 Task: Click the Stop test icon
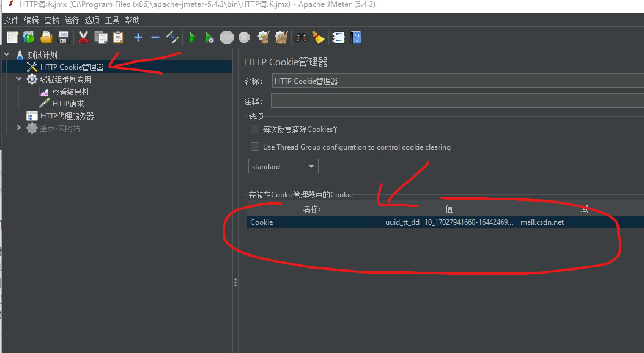click(x=226, y=37)
